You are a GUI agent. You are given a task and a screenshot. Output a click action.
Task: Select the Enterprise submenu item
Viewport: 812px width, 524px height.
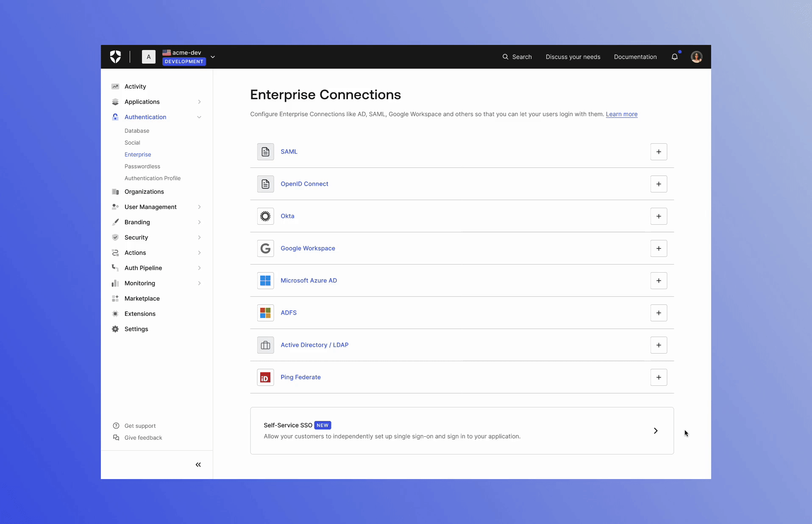(138, 154)
